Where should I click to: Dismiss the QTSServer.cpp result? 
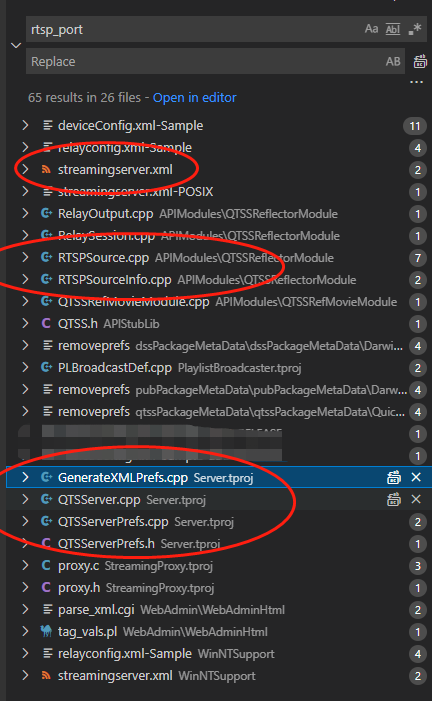pyautogui.click(x=416, y=499)
